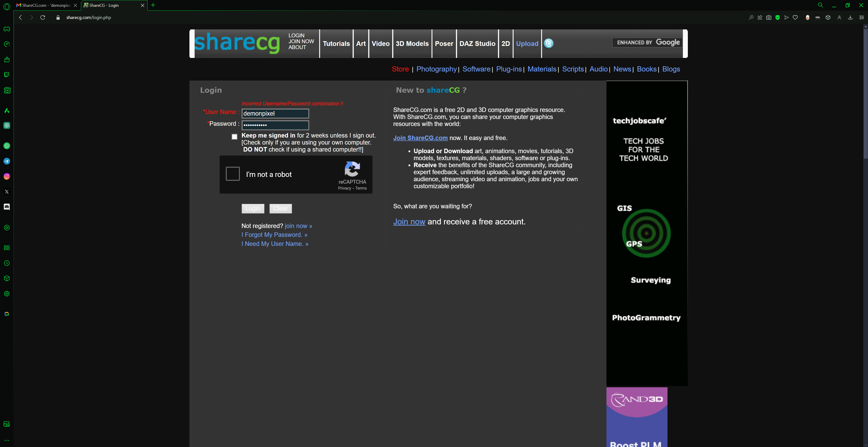Add page to bookmarks with heart icon
This screenshot has width=868, height=447.
pyautogui.click(x=795, y=17)
